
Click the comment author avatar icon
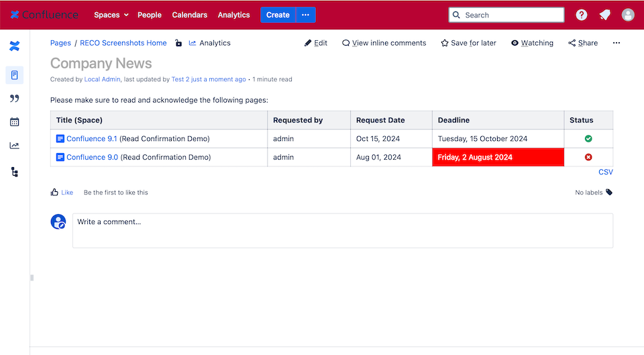pyautogui.click(x=58, y=221)
